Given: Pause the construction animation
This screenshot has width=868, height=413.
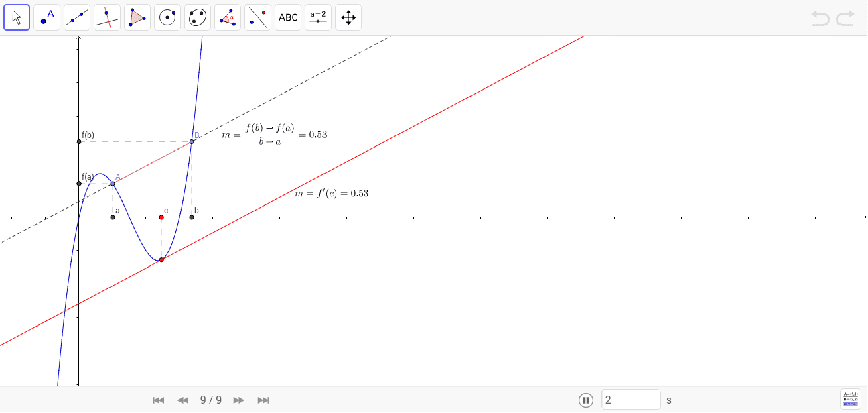Looking at the screenshot, I should pos(586,400).
